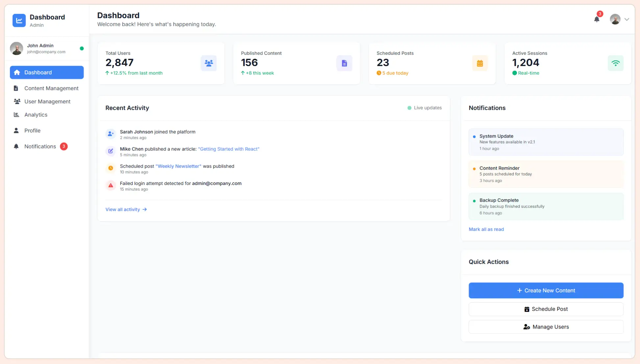Screen dimensions: 640x364
Task: Open the notification bell with badge 3
Action: pyautogui.click(x=597, y=19)
